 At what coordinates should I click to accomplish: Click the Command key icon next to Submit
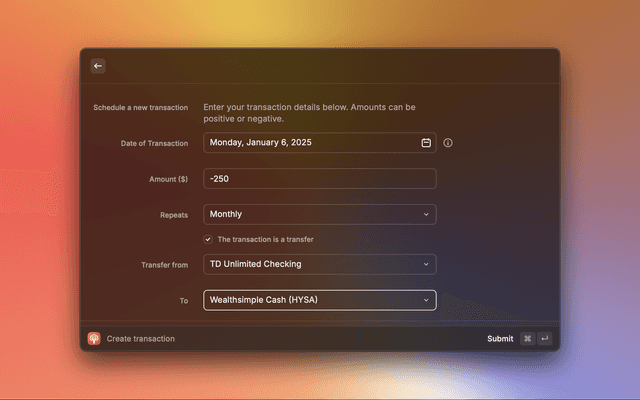527,339
